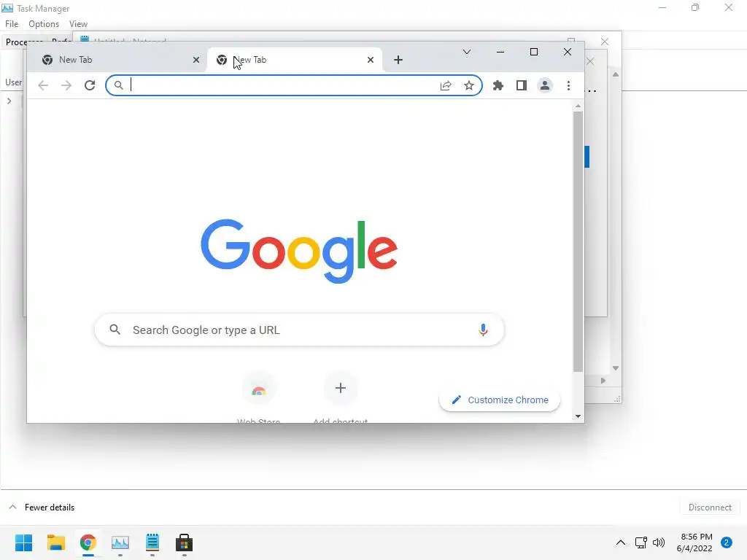Screen dimensions: 747x560
Task: Click the voice search microphone icon
Action: pos(483,330)
